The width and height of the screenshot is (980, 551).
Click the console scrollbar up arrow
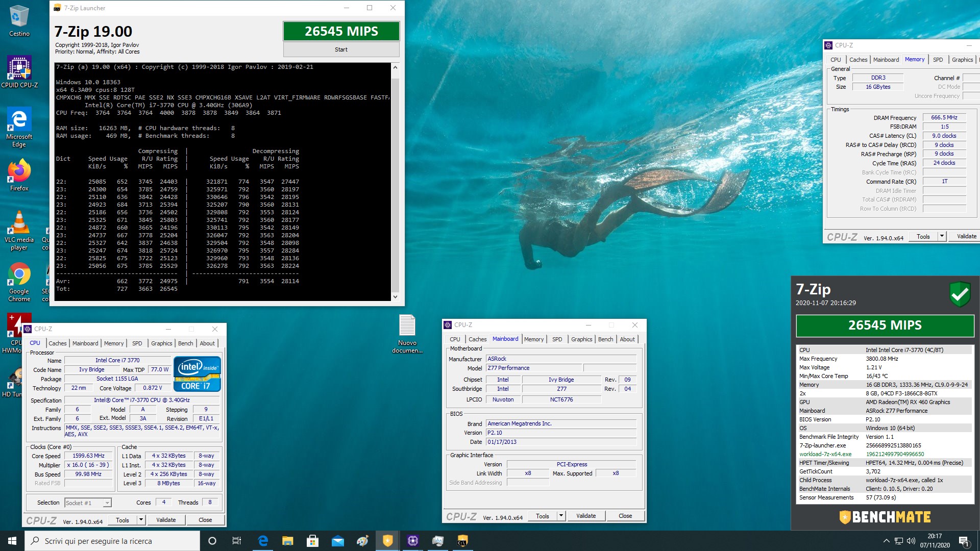[x=395, y=67]
